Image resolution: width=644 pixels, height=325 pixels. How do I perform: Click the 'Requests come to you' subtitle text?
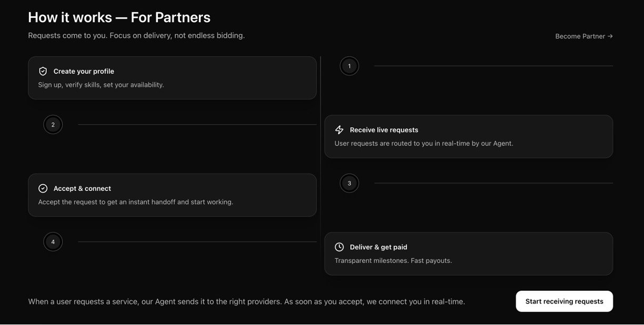pyautogui.click(x=136, y=36)
